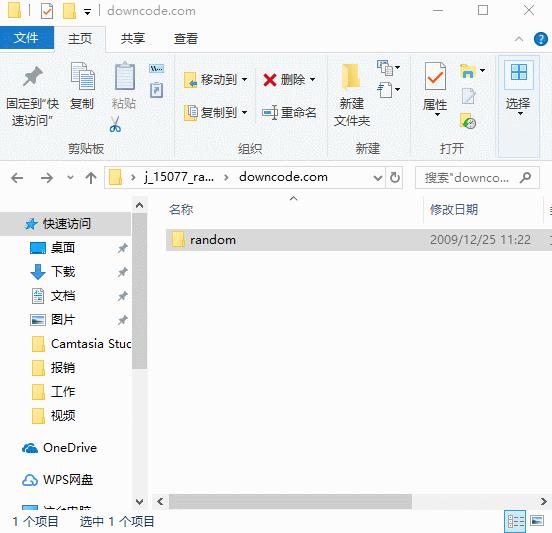This screenshot has height=533, width=552.
Task: Open Properties using the checkmark icon
Action: point(435,76)
